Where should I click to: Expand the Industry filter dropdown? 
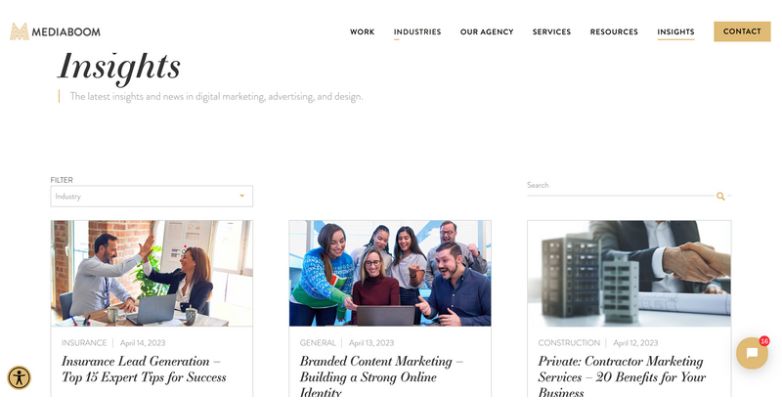coord(152,197)
